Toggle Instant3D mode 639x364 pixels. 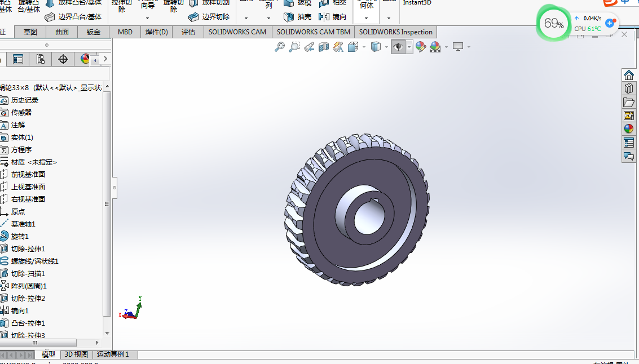[417, 3]
